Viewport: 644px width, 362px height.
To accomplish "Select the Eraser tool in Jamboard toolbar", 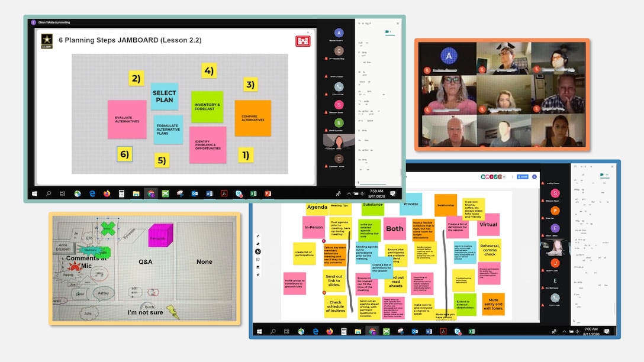I will pyautogui.click(x=258, y=244).
